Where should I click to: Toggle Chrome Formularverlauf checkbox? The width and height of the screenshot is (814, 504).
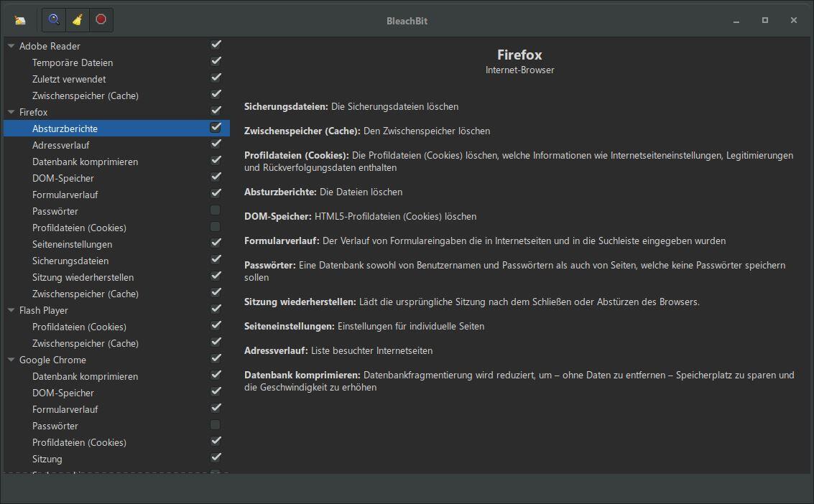pos(216,408)
